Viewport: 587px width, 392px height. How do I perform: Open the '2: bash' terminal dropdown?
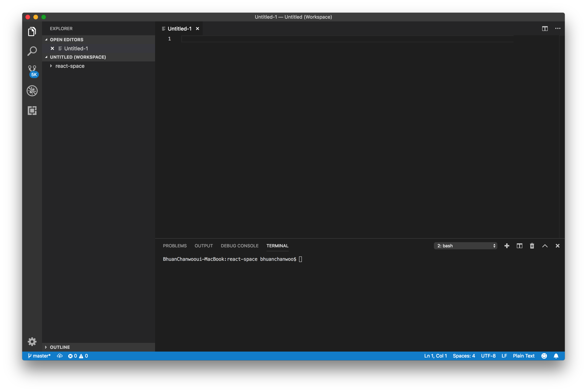pos(465,246)
